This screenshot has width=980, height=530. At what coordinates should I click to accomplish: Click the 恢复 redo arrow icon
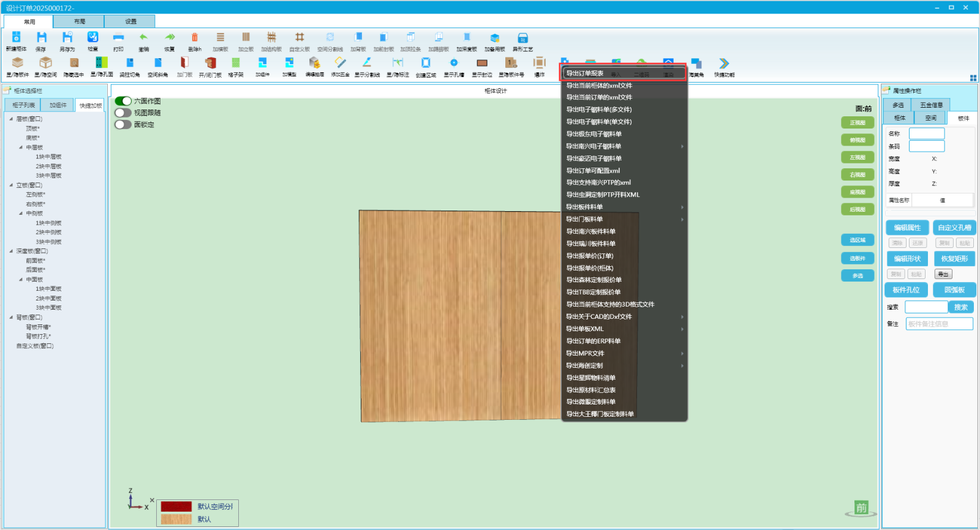pyautogui.click(x=170, y=38)
